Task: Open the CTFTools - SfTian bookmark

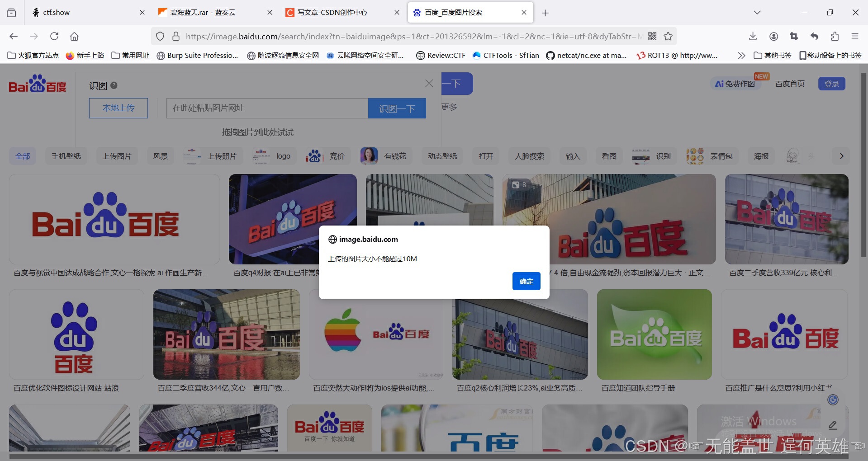Action: pyautogui.click(x=506, y=55)
